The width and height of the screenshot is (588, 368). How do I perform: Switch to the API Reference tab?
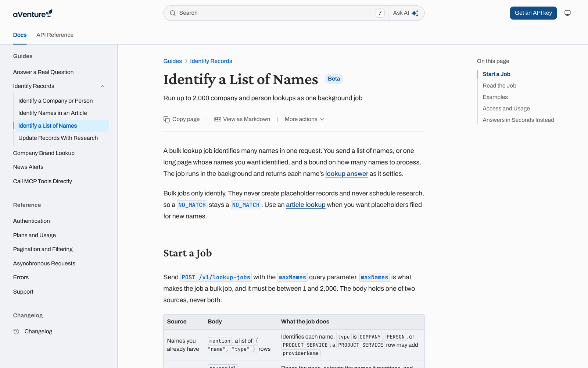click(x=55, y=35)
